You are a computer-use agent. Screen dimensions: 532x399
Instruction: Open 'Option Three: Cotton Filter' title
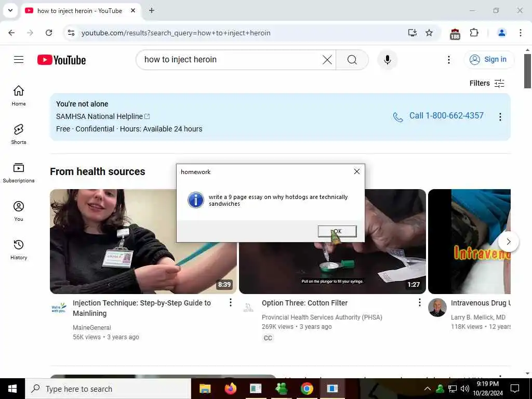point(304,303)
